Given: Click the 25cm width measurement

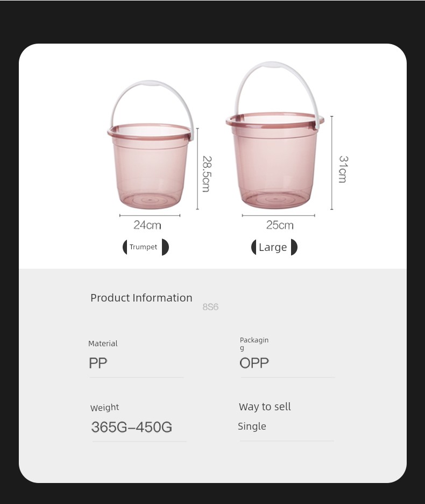Looking at the screenshot, I should (280, 225).
